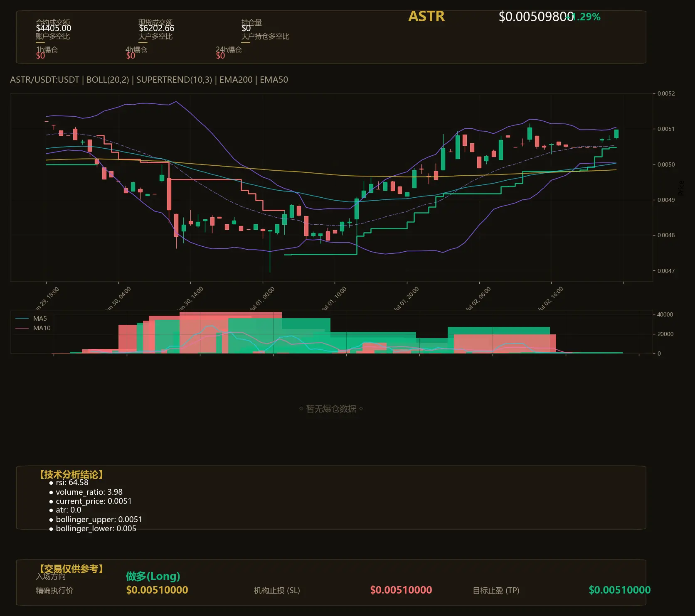Image resolution: width=695 pixels, height=616 pixels.
Task: Select the current price $0.00509800
Action: click(x=536, y=17)
